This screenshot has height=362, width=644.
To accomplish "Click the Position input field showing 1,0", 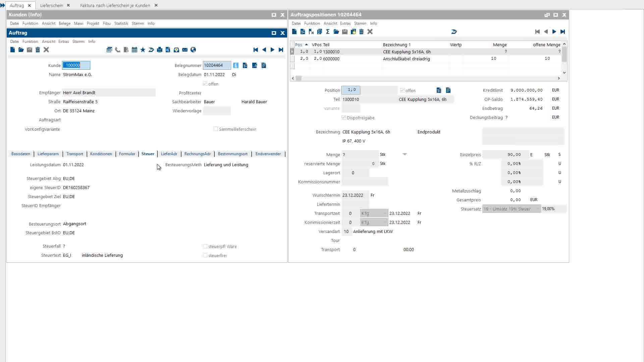I will click(x=351, y=90).
